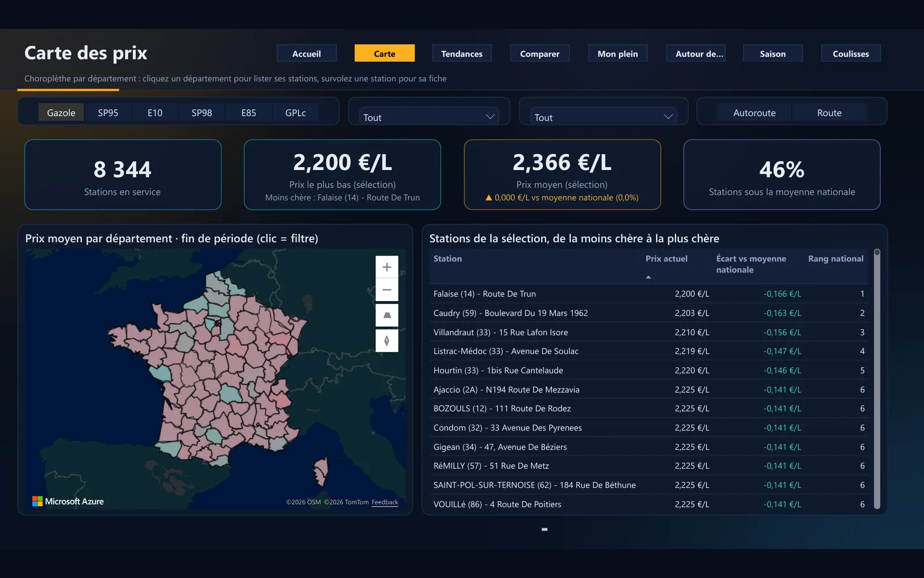Select Hourtin (33) - 1bis Rue Cantelaude row
This screenshot has height=578, width=924.
(649, 370)
